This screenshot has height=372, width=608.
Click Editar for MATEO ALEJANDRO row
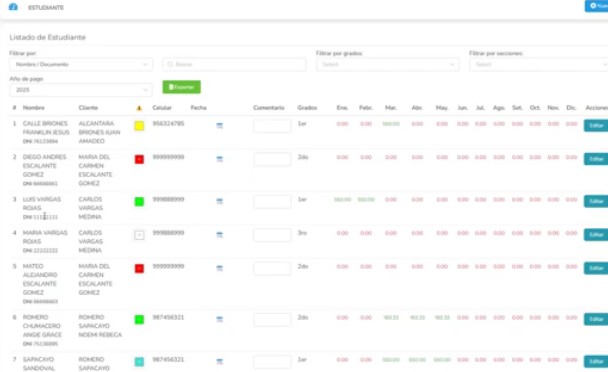pos(596,268)
